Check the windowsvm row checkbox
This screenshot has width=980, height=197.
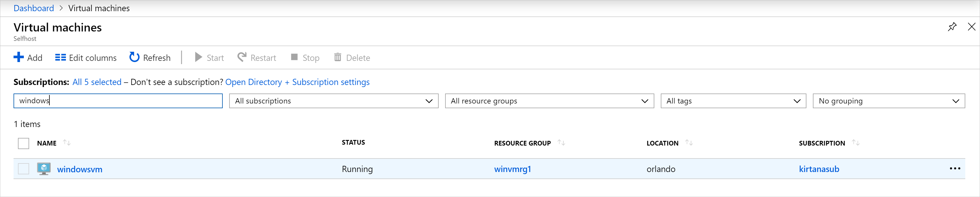tap(24, 169)
